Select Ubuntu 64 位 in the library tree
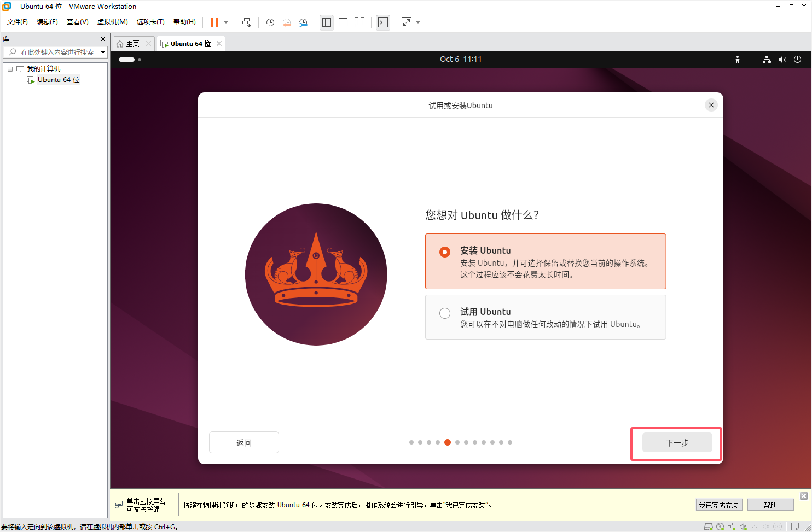This screenshot has height=532, width=812. pos(59,80)
